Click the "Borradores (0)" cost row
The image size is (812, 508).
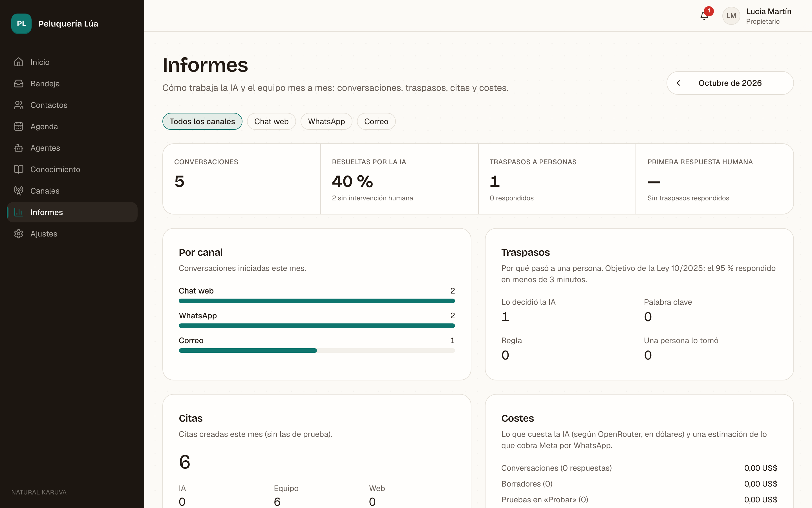(639, 484)
